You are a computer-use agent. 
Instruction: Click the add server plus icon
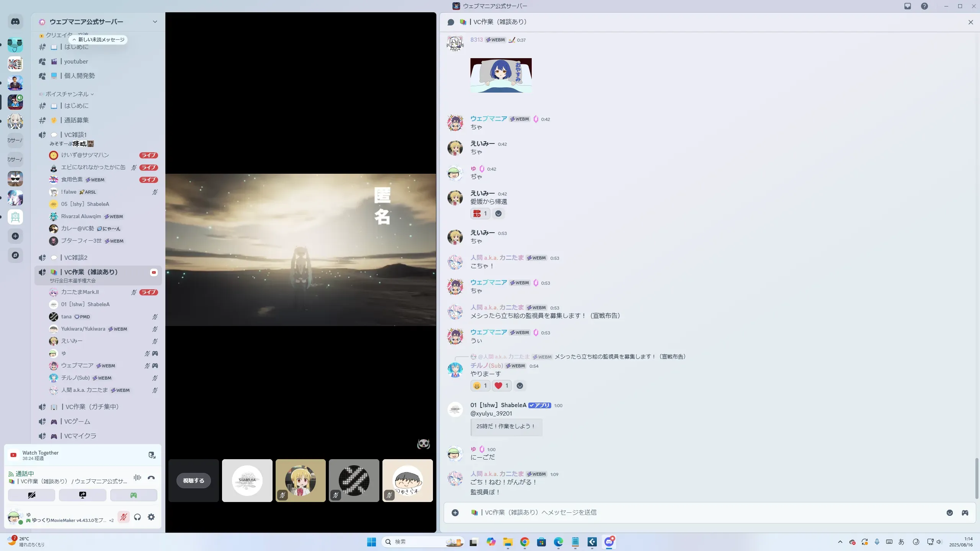pos(15,236)
